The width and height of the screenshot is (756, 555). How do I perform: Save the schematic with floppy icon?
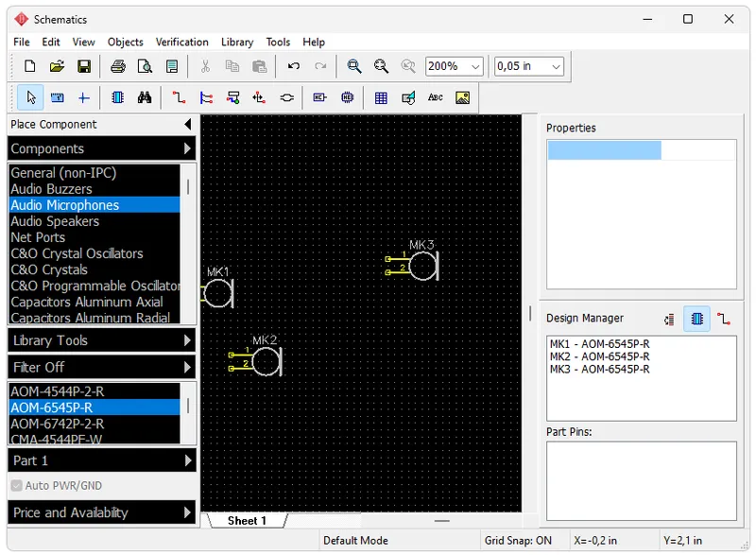84,66
